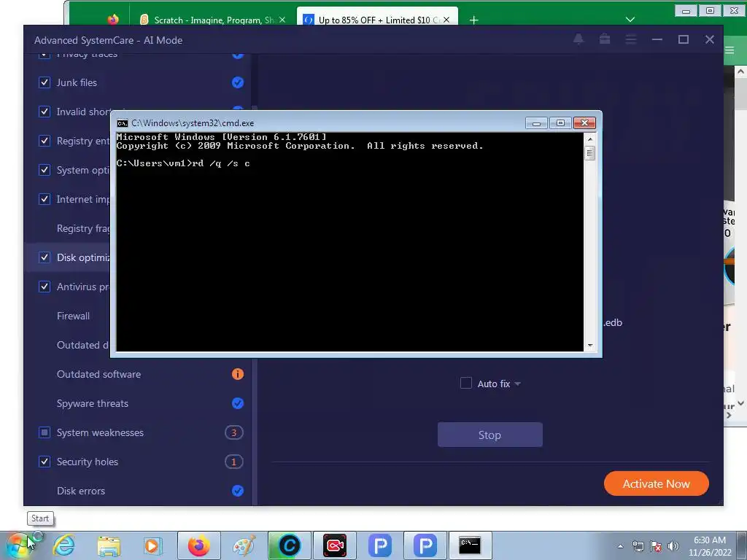Open the Auto fix dropdown arrow
This screenshot has width=747, height=560.
tap(517, 384)
